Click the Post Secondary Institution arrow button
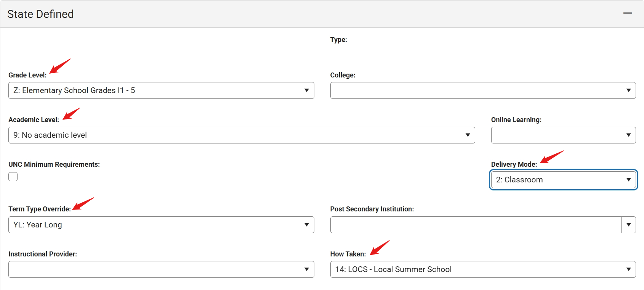 click(628, 225)
